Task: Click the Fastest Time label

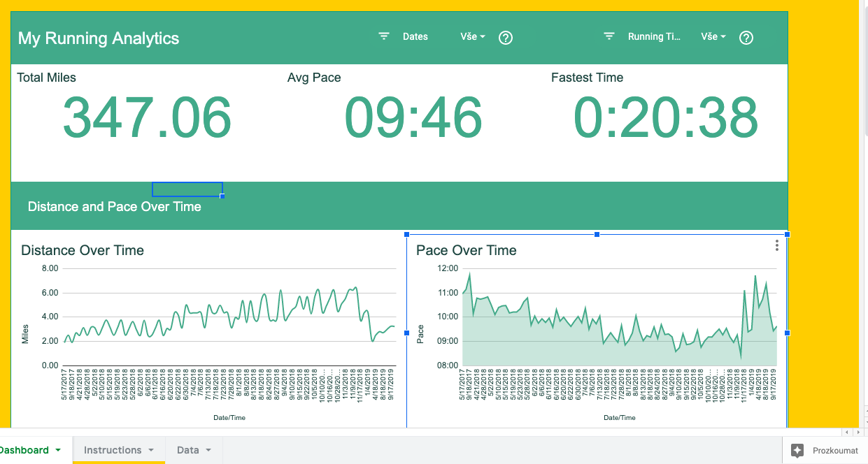Action: pyautogui.click(x=587, y=78)
